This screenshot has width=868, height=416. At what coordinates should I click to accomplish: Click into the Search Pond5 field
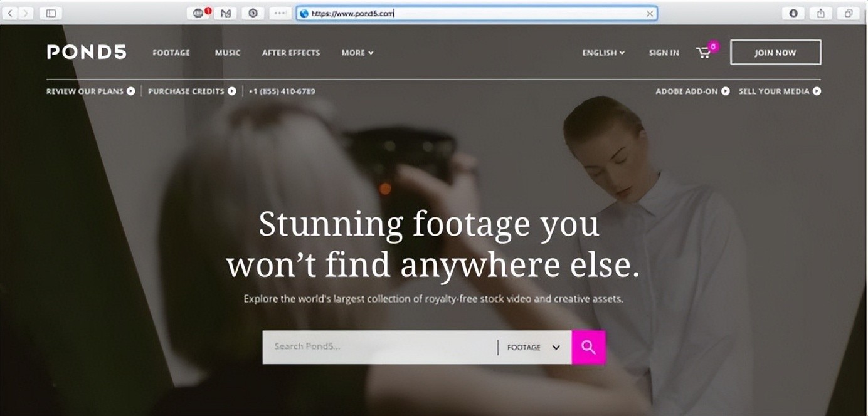tap(379, 347)
